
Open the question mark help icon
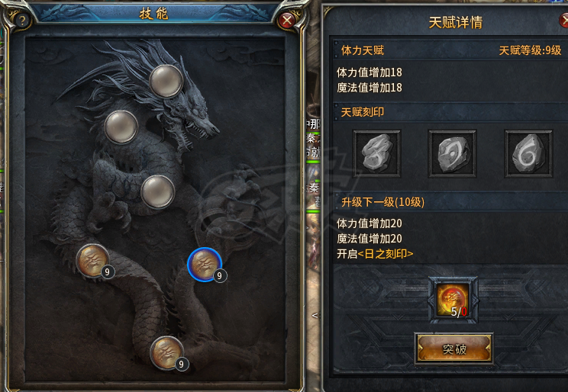pos(22,21)
